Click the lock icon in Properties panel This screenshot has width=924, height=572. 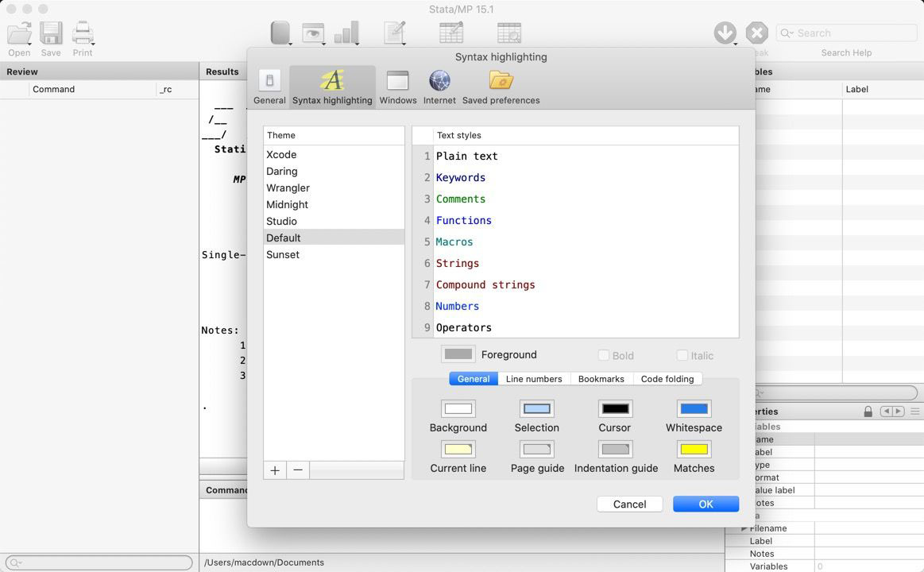tap(868, 412)
